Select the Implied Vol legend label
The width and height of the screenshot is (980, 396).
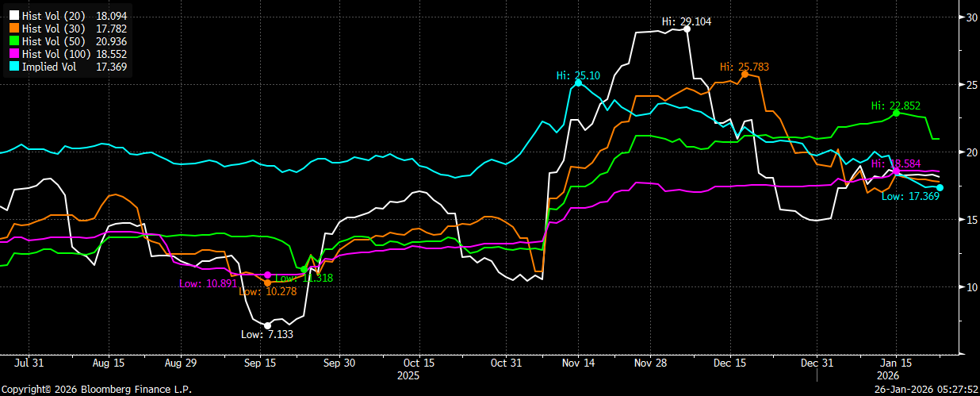click(x=48, y=67)
